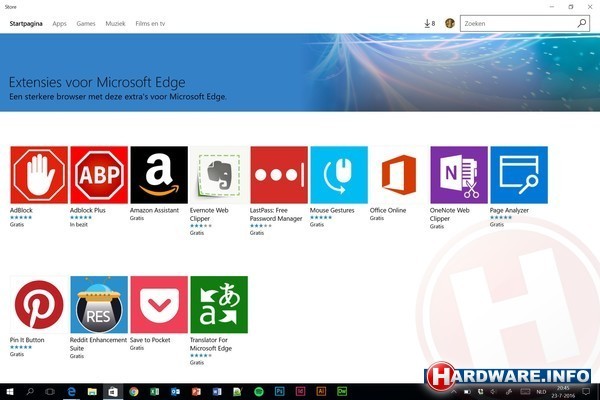Switch to the Games tab
The image size is (600, 400).
tap(86, 23)
